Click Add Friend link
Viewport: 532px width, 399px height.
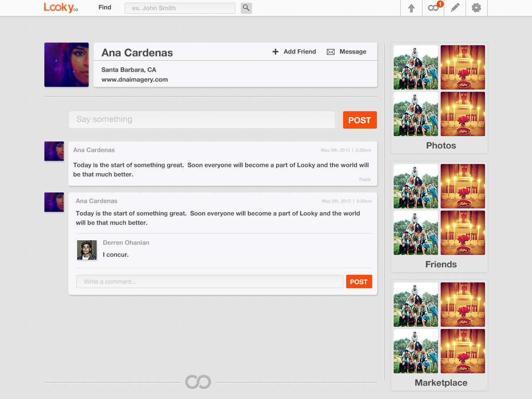300,52
